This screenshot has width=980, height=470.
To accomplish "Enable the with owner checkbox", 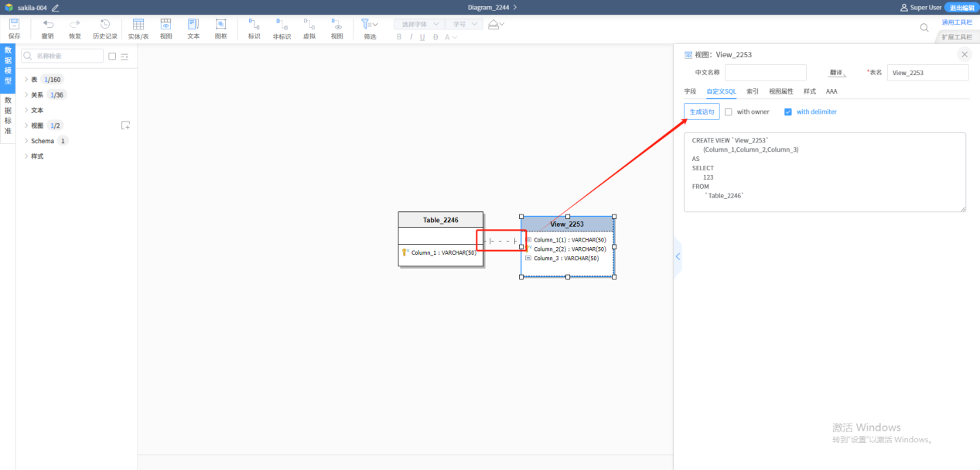I will (729, 112).
